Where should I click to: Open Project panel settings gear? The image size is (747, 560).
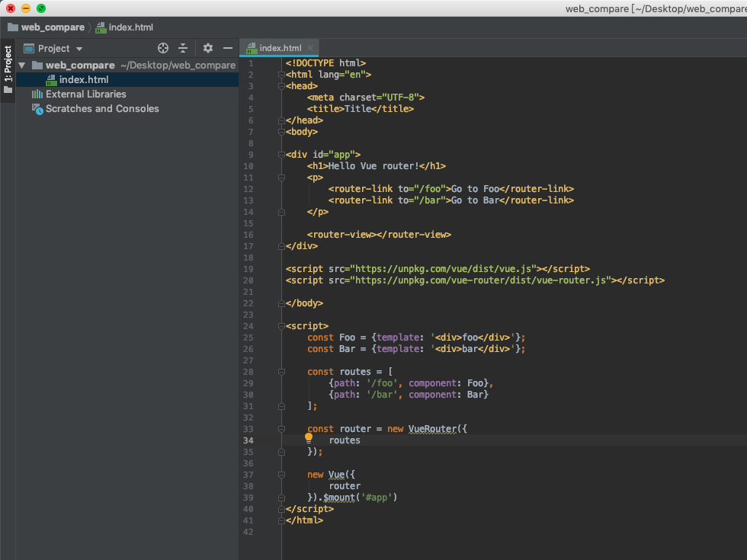coord(208,48)
